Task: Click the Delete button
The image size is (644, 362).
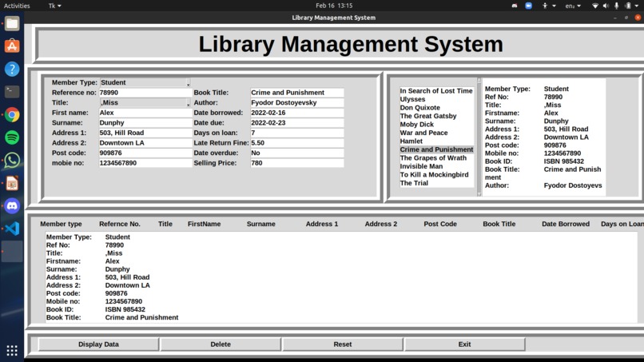Action: [x=221, y=344]
